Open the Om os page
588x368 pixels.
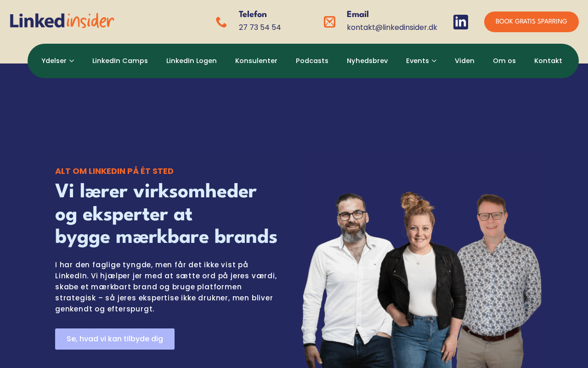[504, 61]
